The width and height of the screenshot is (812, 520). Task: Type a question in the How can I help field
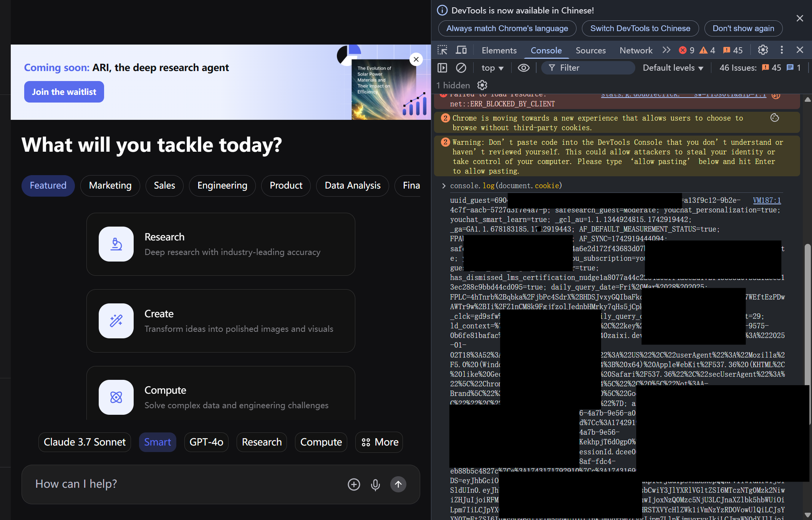pos(173,484)
